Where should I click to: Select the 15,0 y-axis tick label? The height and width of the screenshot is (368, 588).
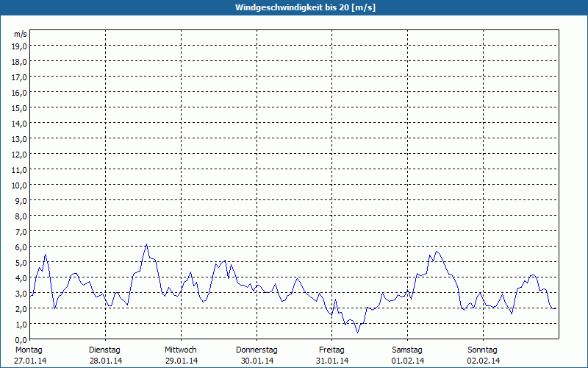[x=20, y=107]
